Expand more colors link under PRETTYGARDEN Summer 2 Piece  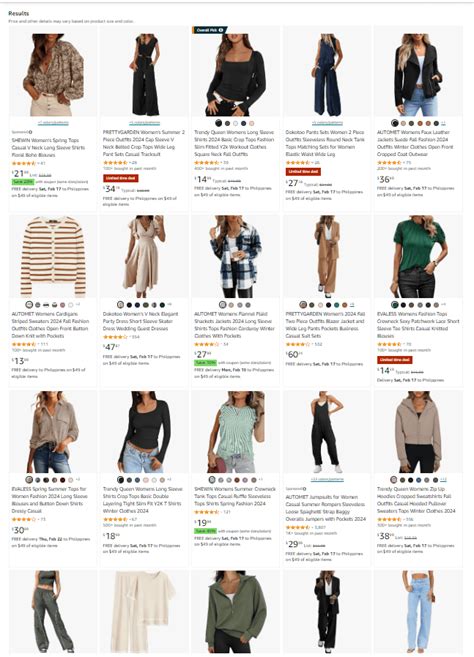click(x=145, y=123)
